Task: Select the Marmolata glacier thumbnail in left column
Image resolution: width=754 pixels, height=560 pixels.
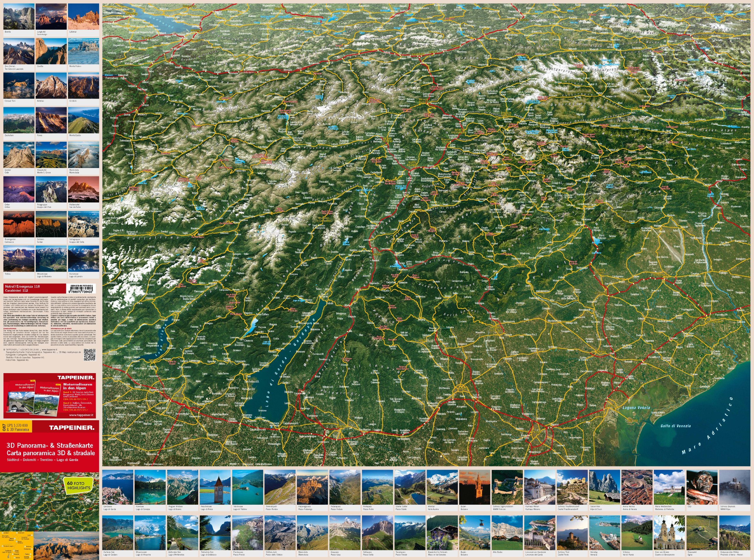Action: point(83,155)
